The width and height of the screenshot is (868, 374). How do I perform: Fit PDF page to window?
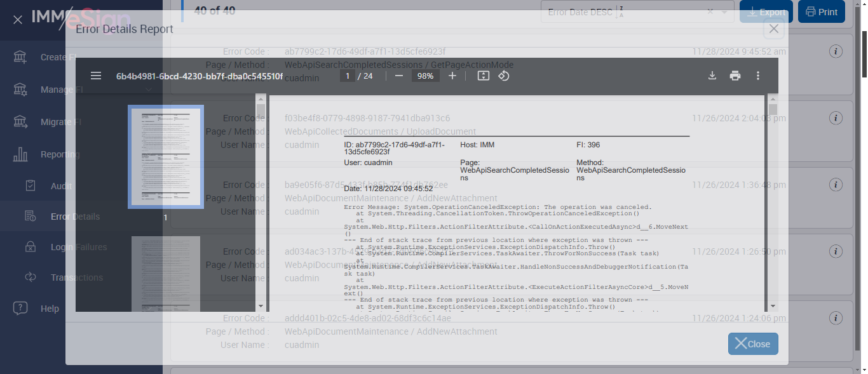(x=484, y=76)
